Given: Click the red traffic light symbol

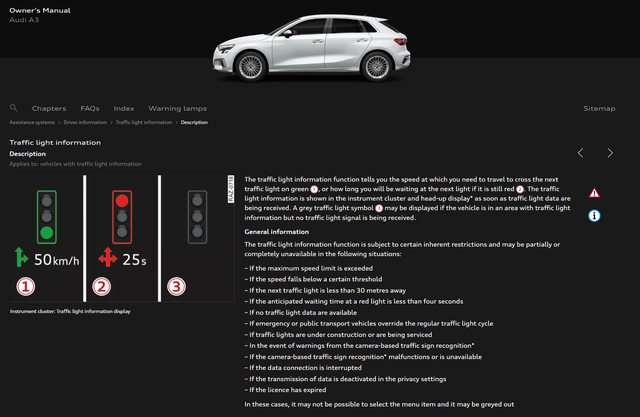Looking at the screenshot, I should (122, 217).
